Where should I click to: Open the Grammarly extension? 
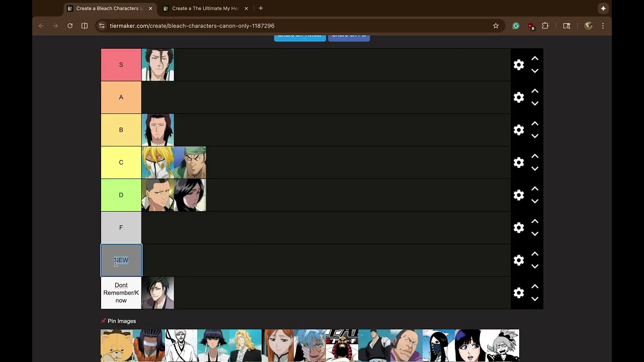[x=516, y=26]
